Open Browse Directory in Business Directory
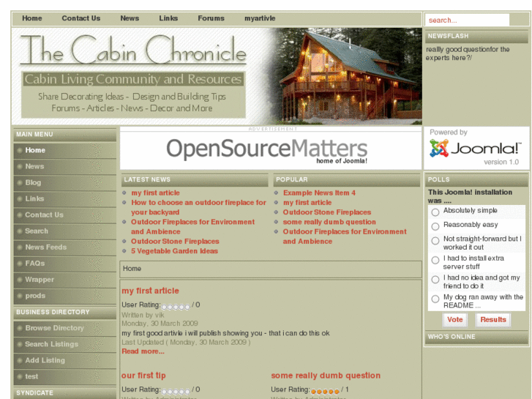Image resolution: width=532 pixels, height=399 pixels. click(65, 328)
